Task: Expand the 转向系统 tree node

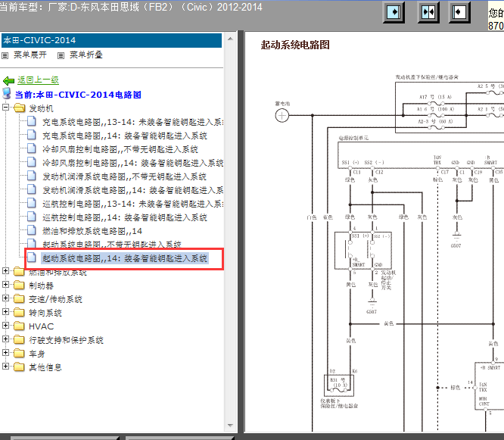Action: (5, 312)
